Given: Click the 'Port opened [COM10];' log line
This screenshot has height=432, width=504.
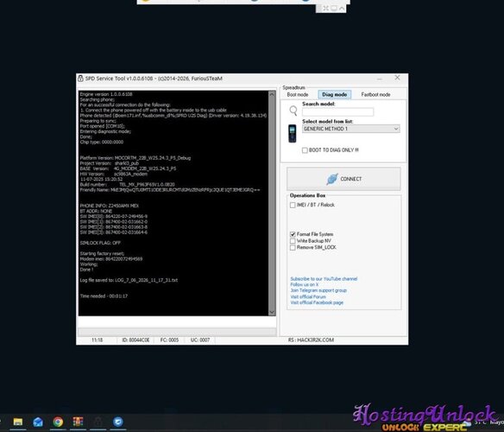Looking at the screenshot, I should coord(102,126).
